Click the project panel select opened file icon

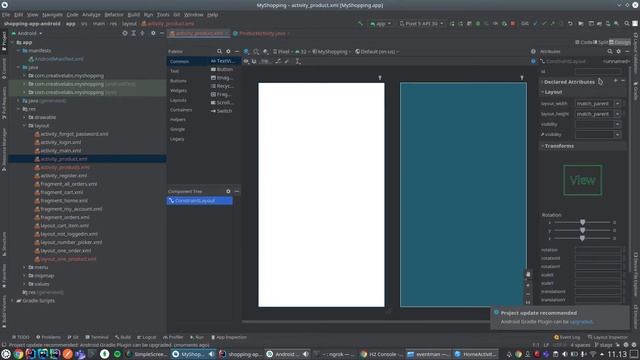[x=125, y=33]
